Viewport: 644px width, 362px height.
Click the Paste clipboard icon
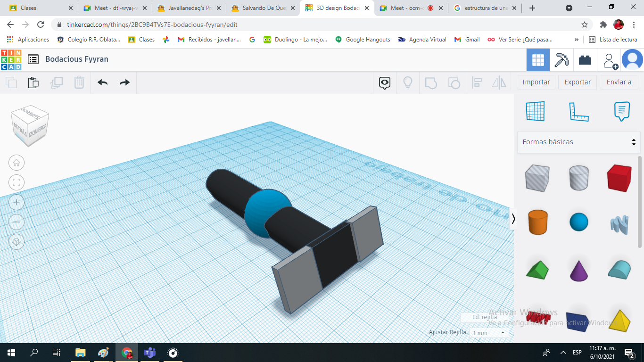tap(33, 83)
